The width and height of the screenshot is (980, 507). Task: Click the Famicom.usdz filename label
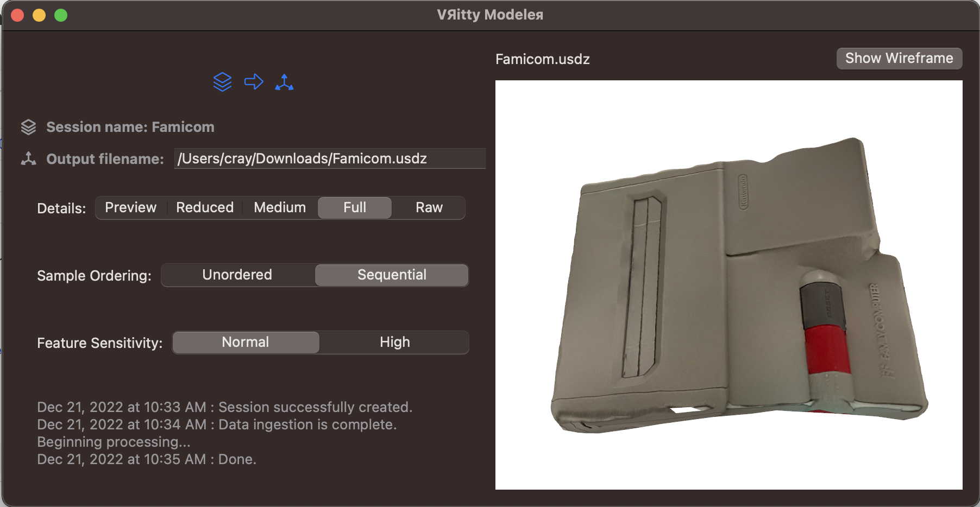click(x=542, y=59)
